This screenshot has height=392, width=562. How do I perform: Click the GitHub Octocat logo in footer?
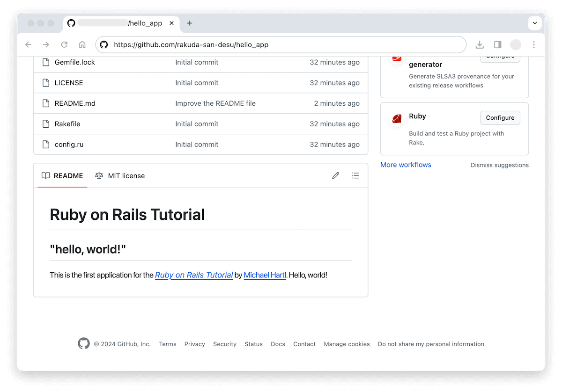point(84,344)
